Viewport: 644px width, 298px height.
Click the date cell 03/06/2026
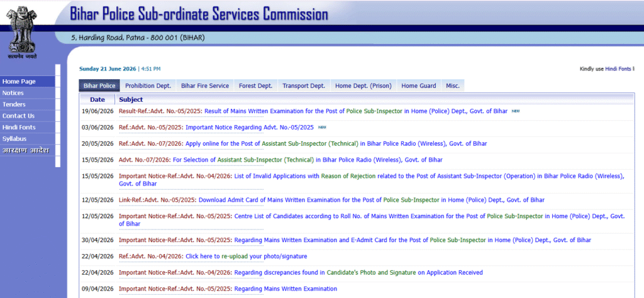(97, 127)
